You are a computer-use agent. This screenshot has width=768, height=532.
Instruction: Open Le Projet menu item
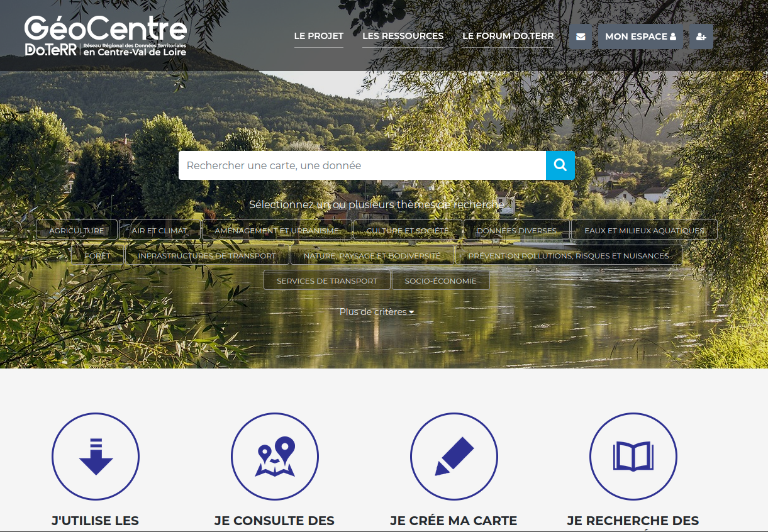pyautogui.click(x=319, y=36)
